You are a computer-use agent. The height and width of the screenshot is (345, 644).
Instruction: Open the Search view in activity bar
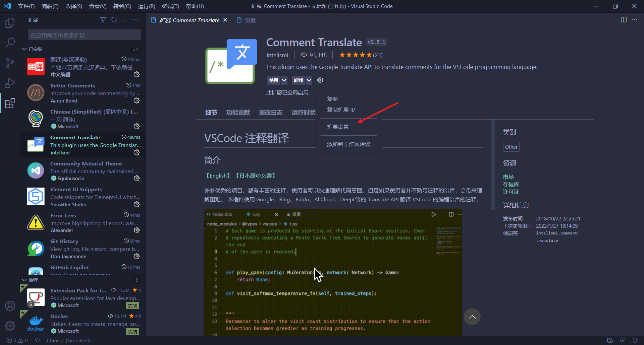[x=10, y=43]
